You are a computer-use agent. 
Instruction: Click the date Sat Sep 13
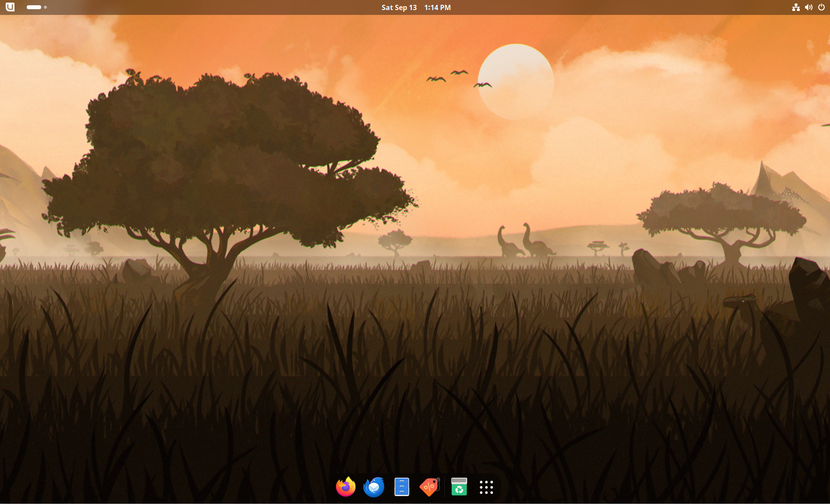click(x=399, y=7)
